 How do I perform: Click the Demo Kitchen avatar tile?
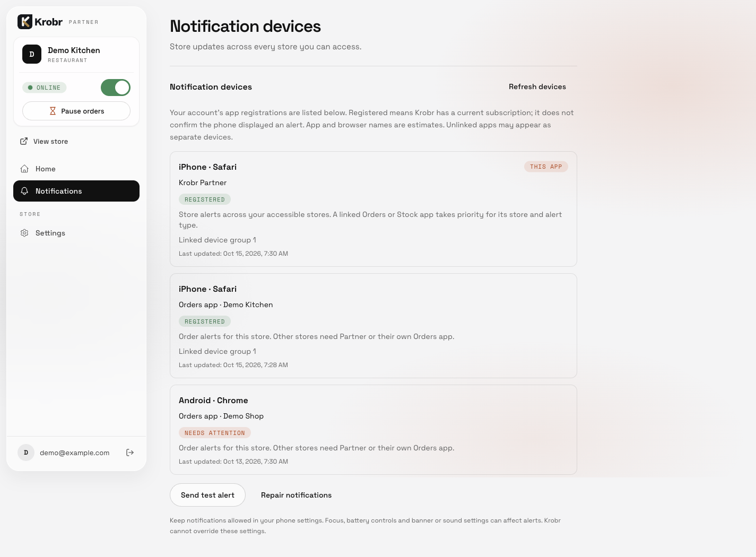click(32, 54)
